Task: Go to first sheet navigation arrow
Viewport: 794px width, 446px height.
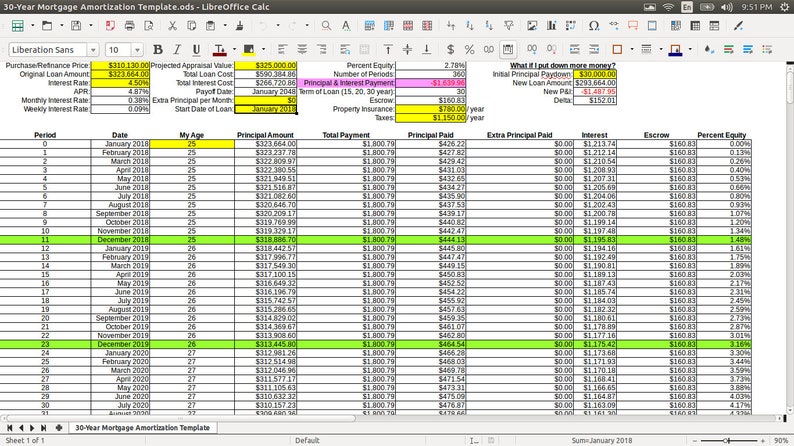Action: point(10,428)
